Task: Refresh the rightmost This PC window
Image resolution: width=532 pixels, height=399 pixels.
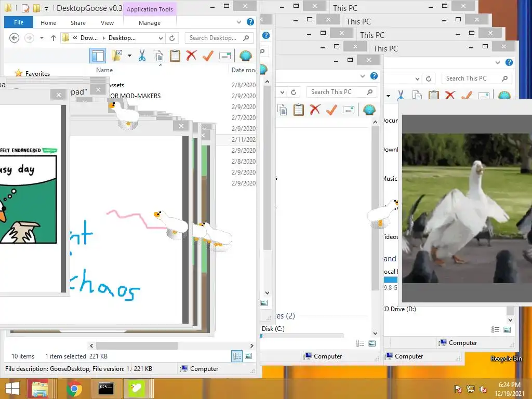Action: 429,79
